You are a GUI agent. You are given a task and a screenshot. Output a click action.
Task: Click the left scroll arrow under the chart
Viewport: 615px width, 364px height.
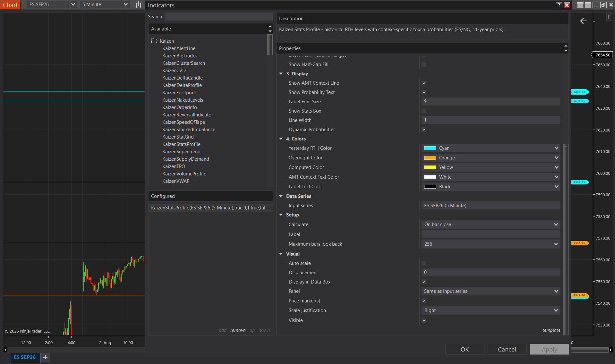(x=5, y=350)
